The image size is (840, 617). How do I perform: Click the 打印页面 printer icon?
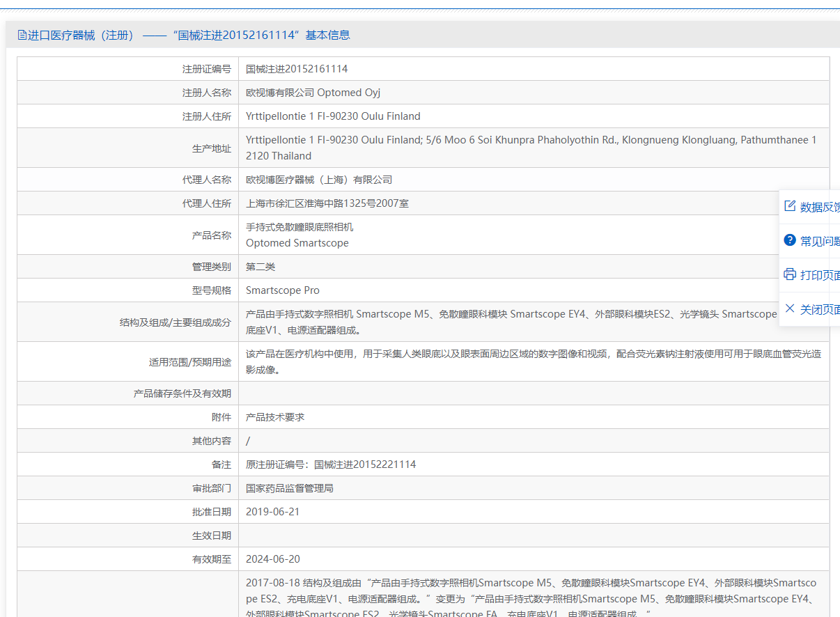(x=790, y=274)
